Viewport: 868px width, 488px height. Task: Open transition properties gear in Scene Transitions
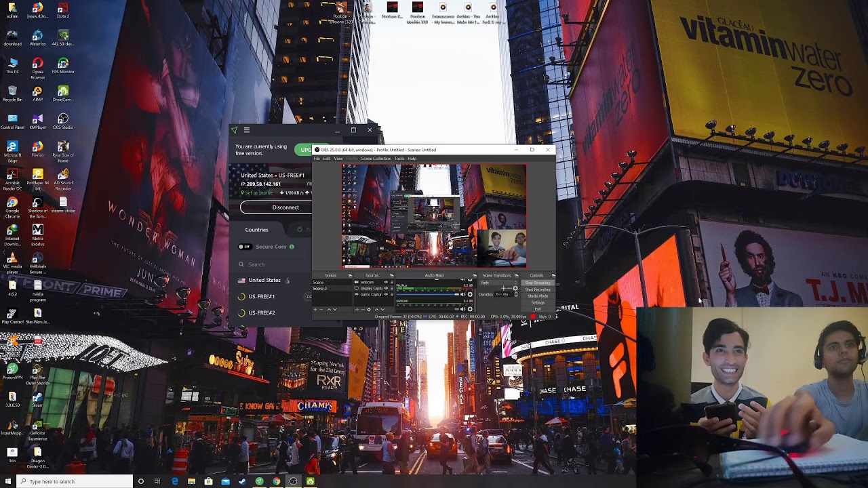(515, 289)
